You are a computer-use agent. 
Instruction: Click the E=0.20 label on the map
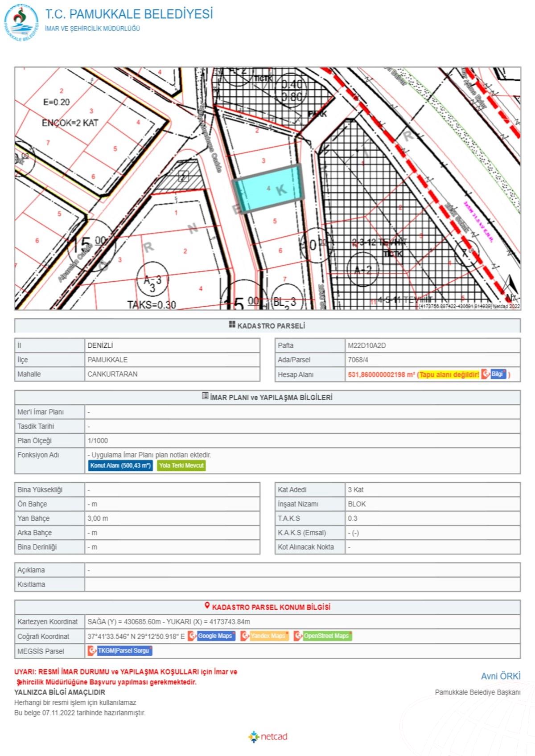point(56,102)
